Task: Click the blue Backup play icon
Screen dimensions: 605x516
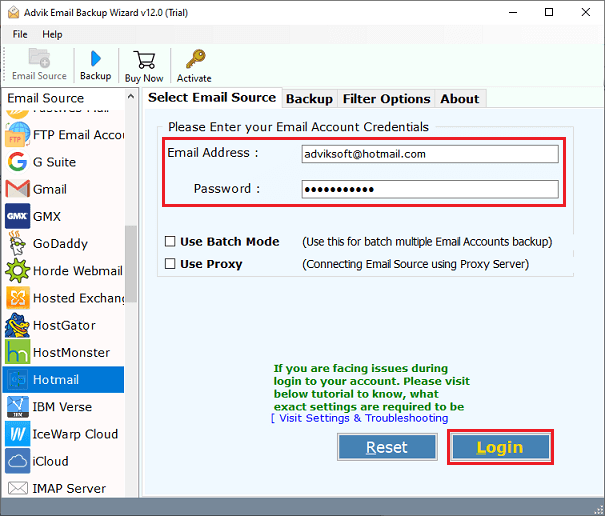Action: click(x=95, y=59)
